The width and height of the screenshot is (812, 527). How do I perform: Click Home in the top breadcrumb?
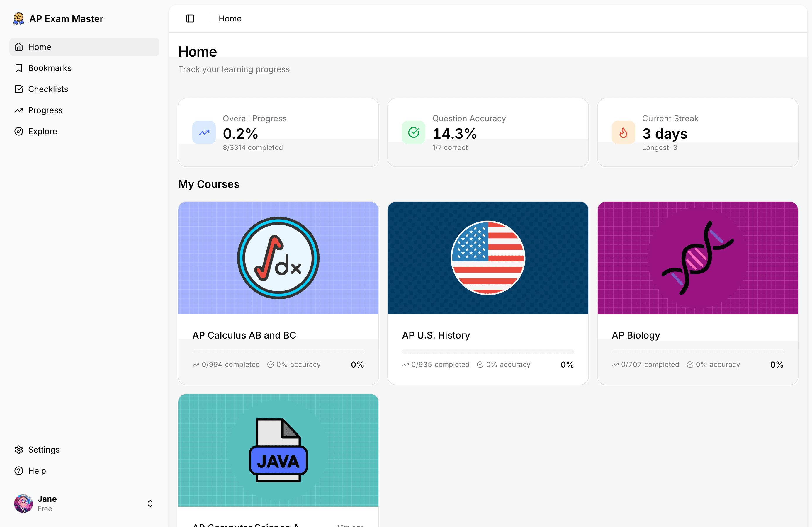(x=230, y=18)
